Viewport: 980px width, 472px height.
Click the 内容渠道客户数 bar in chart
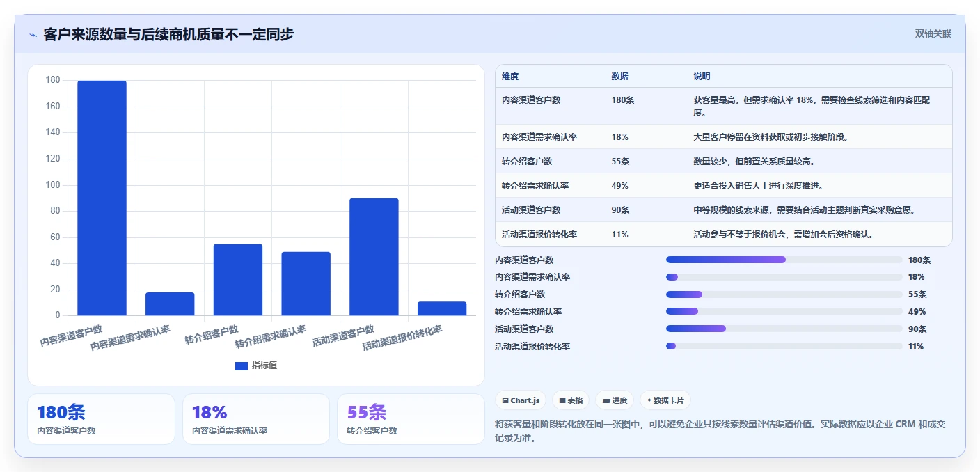pos(102,198)
